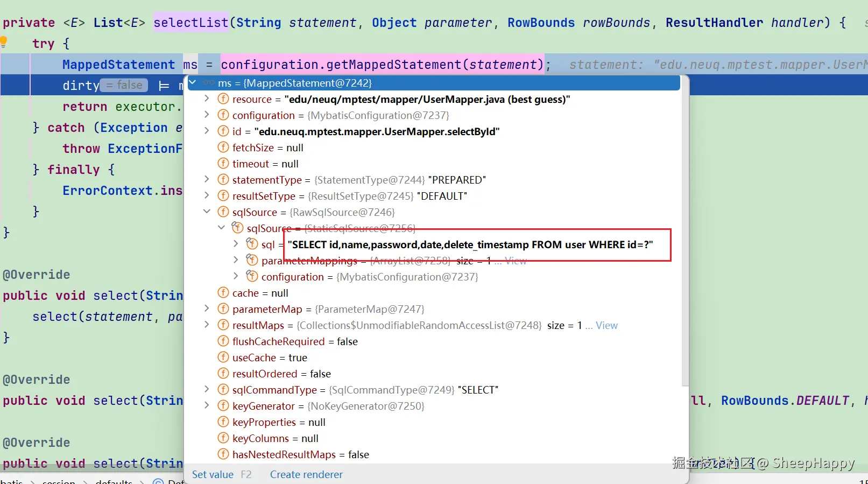Expand the id node
The image size is (868, 484).
tap(207, 131)
